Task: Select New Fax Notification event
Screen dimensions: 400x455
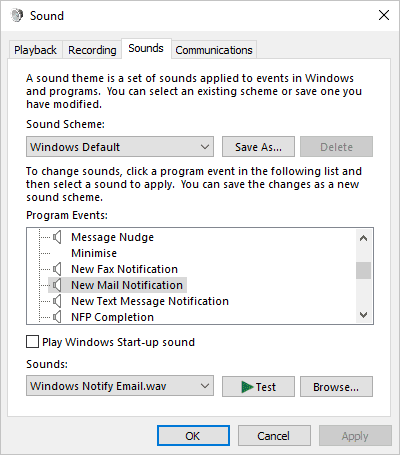Action: (x=124, y=269)
